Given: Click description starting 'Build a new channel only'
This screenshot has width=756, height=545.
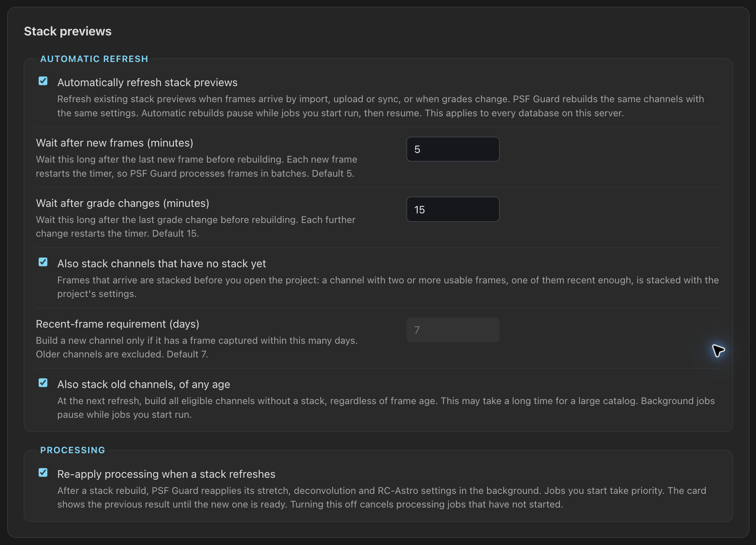Looking at the screenshot, I should (197, 347).
